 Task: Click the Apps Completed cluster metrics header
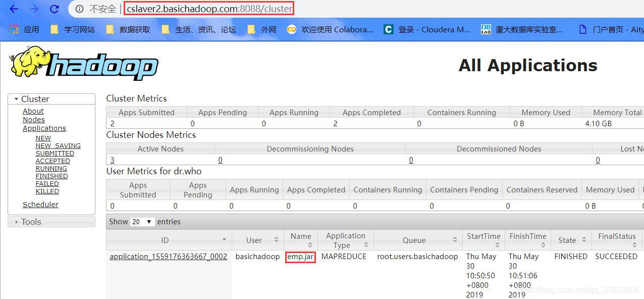click(x=371, y=112)
